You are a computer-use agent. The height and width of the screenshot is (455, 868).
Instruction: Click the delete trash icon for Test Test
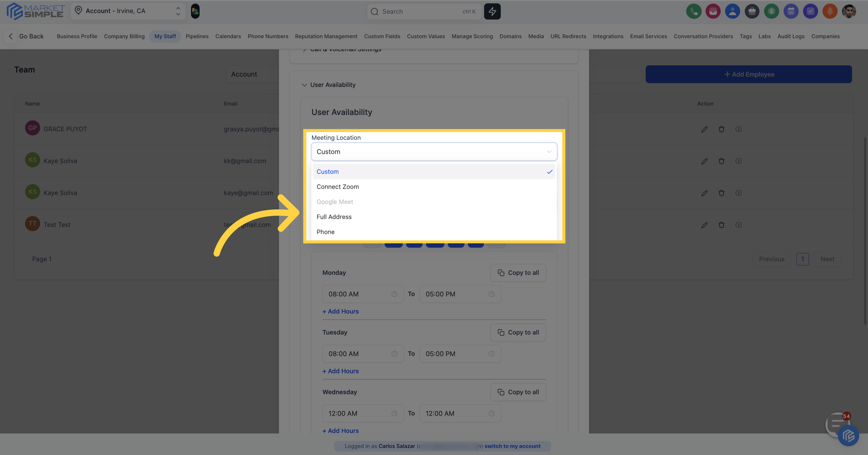click(x=722, y=225)
